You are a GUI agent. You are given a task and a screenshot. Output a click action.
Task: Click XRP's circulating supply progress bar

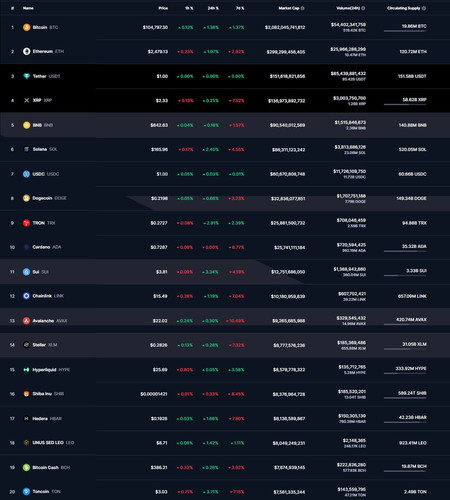click(x=405, y=105)
